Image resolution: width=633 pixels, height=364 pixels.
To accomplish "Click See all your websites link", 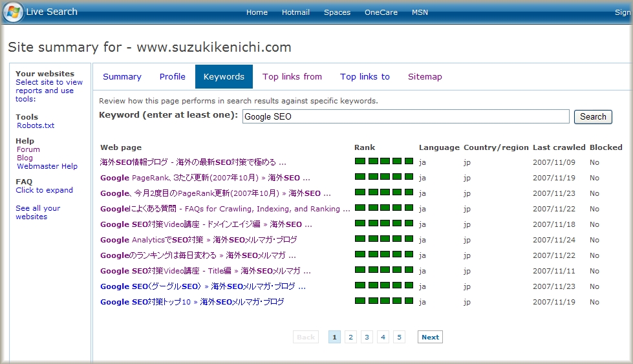I will [38, 212].
